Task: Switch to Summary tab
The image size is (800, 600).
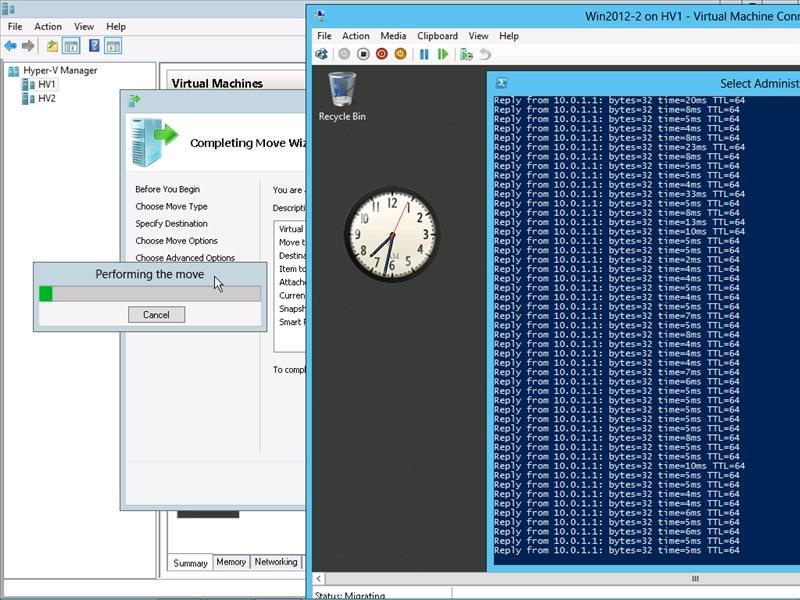Action: pos(190,563)
